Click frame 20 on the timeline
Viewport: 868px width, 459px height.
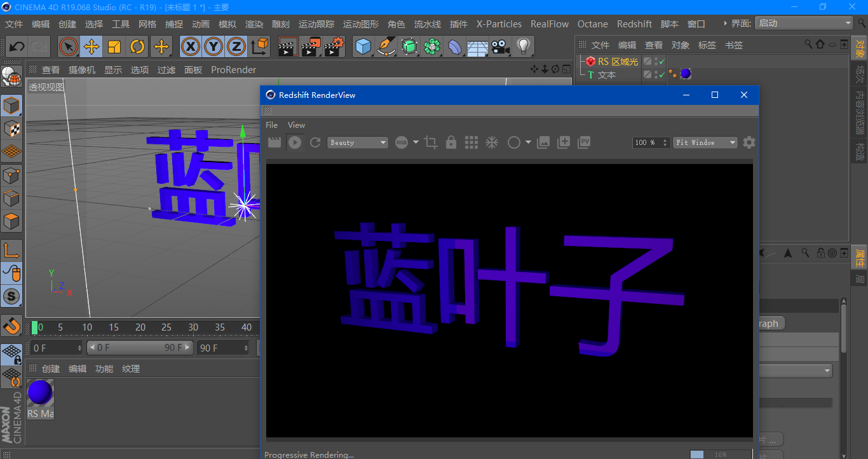pos(140,327)
